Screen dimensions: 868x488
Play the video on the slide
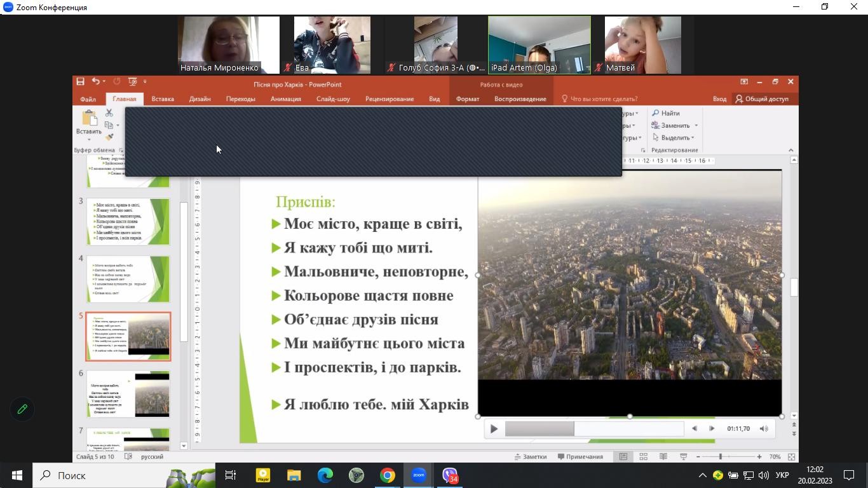click(494, 429)
